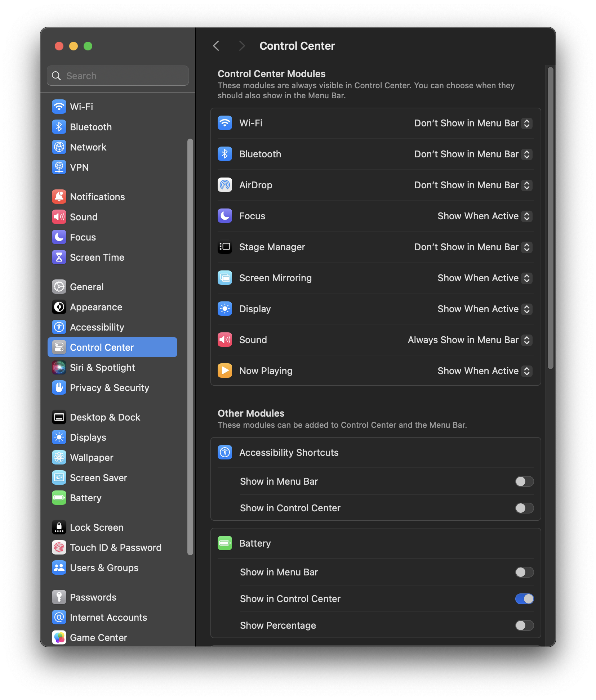
Task: Click the General gear icon
Action: (x=59, y=287)
